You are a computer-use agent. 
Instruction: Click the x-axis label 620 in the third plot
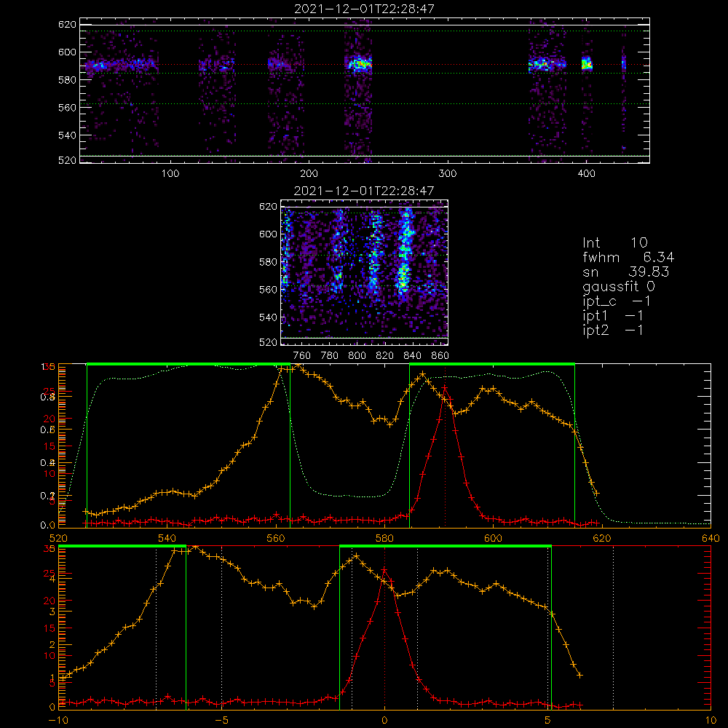tap(602, 538)
